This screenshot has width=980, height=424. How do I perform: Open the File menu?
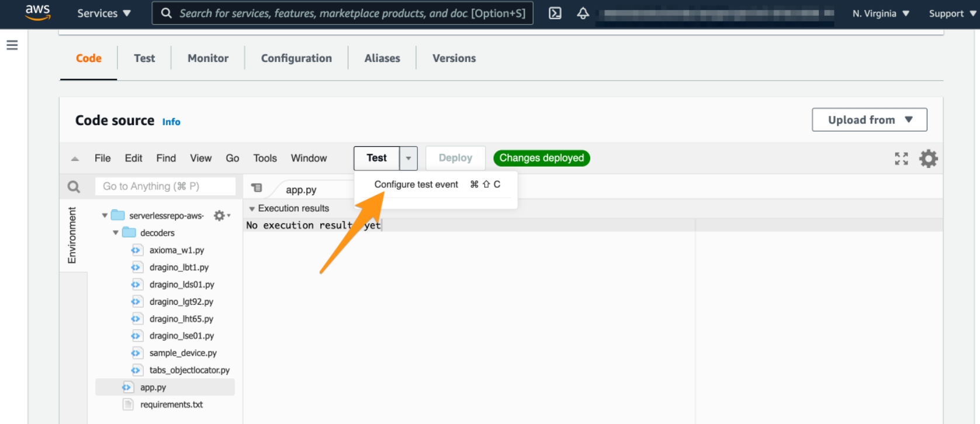click(x=102, y=158)
